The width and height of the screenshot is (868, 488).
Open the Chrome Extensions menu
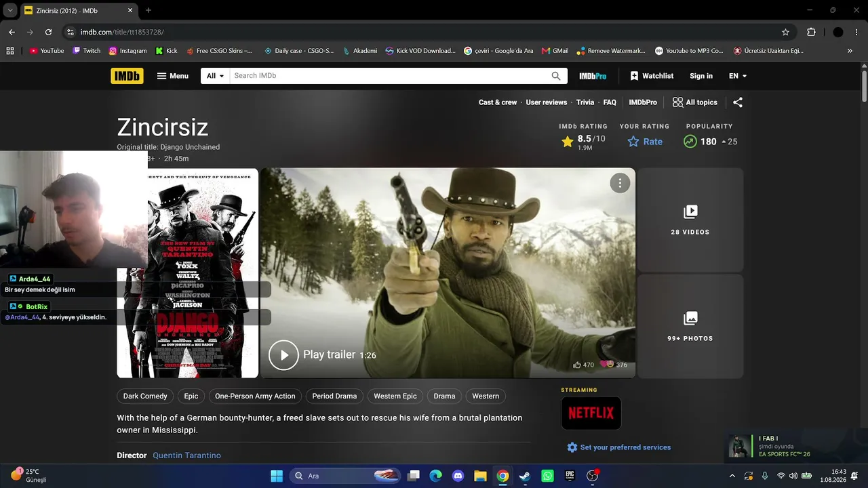[811, 32]
